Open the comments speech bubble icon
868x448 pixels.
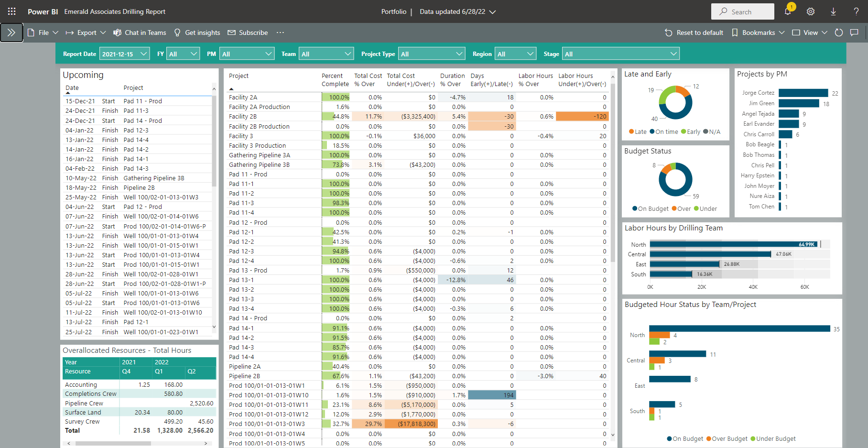click(x=855, y=33)
